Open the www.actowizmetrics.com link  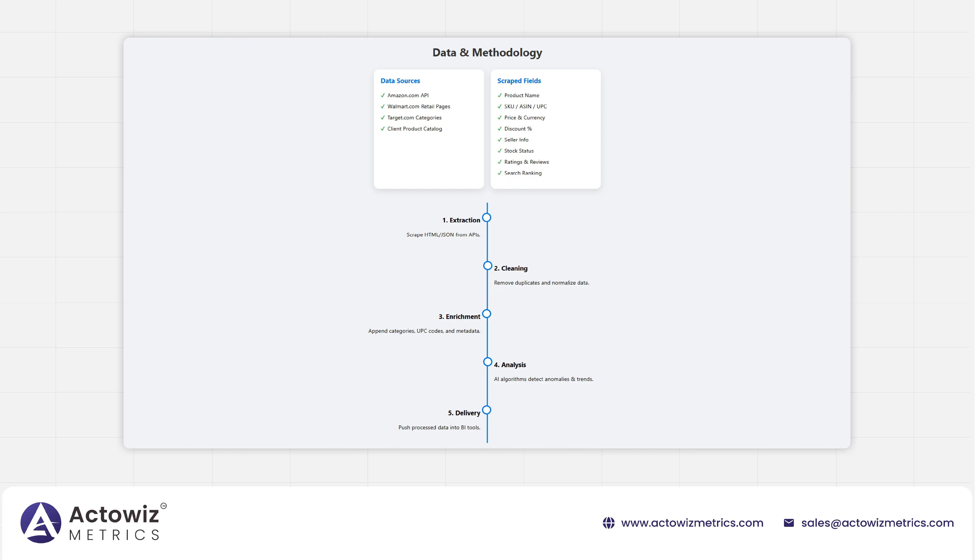(x=692, y=523)
